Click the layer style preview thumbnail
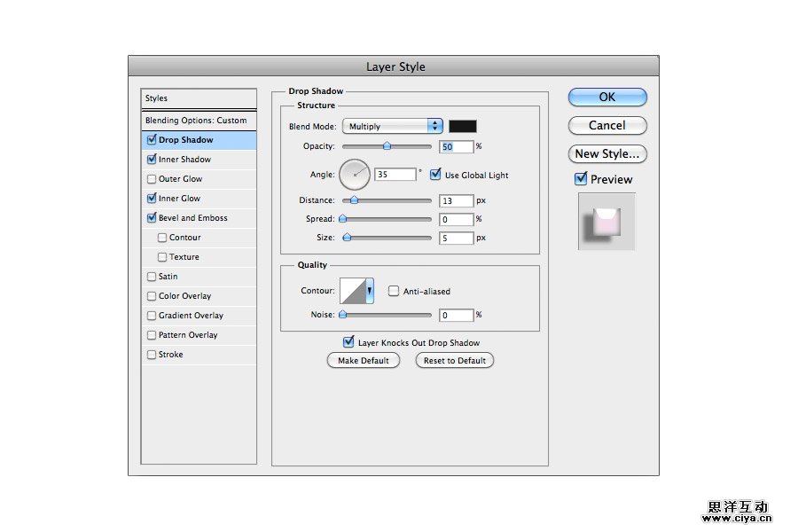 click(607, 222)
